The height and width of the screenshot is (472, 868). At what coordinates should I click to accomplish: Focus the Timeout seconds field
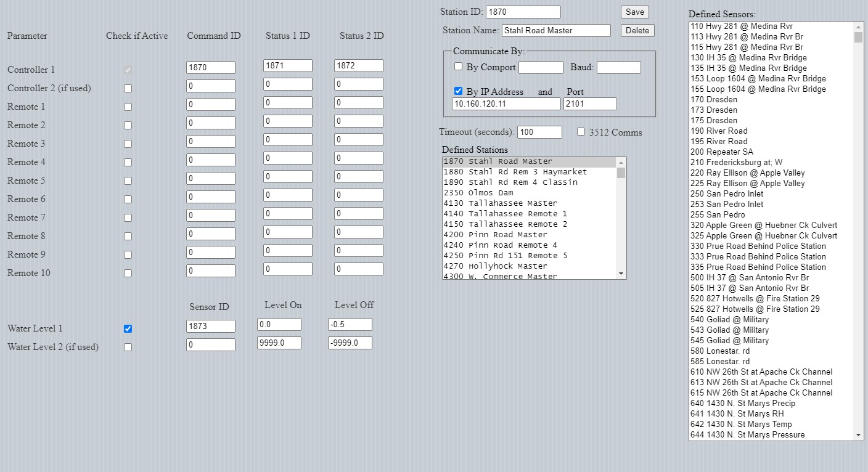tap(539, 132)
